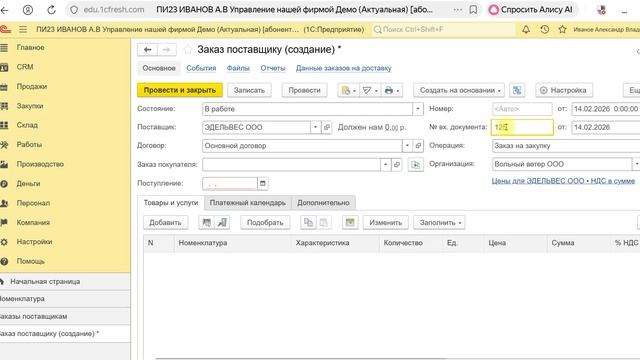
Task: Open the Настройки section in sidebar
Action: (x=34, y=242)
